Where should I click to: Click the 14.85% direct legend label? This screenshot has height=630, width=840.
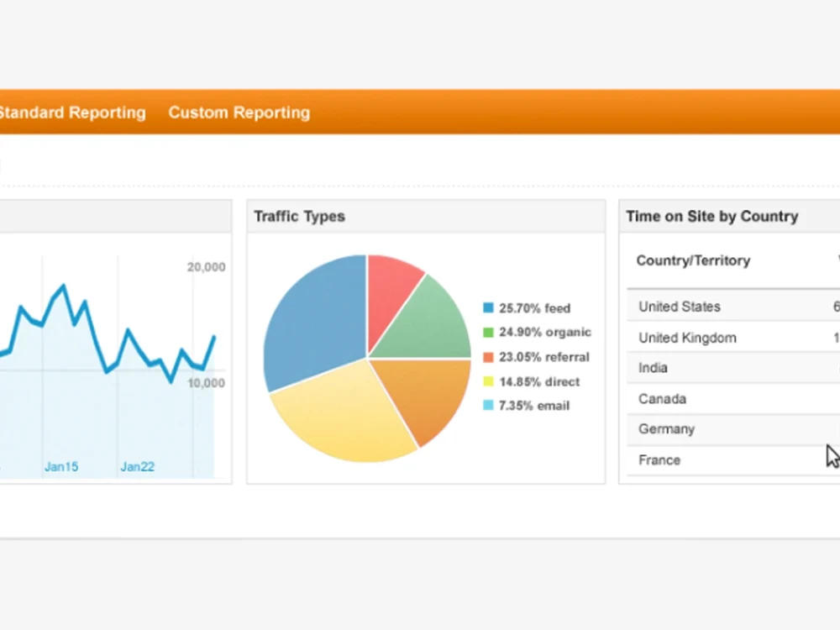coord(539,381)
